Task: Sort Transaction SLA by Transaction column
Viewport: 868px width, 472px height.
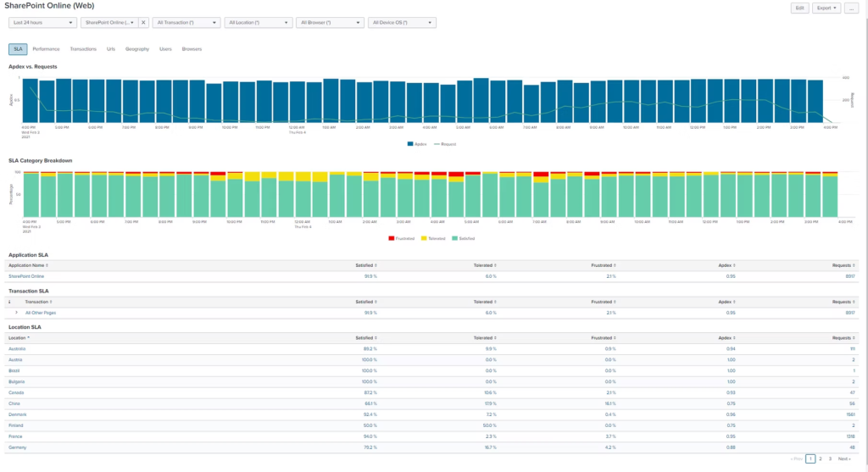Action: click(39, 303)
